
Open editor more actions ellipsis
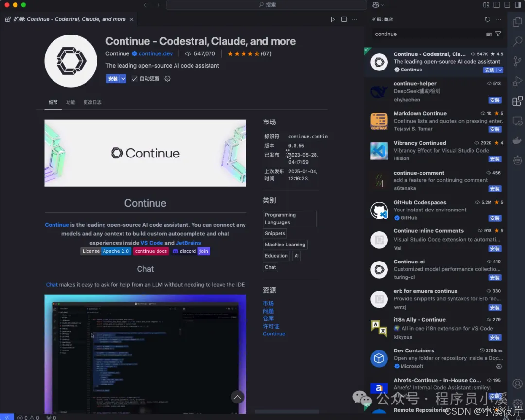click(x=354, y=19)
